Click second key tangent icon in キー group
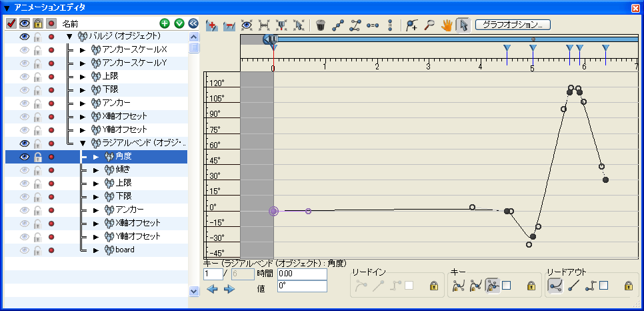 pyautogui.click(x=475, y=286)
